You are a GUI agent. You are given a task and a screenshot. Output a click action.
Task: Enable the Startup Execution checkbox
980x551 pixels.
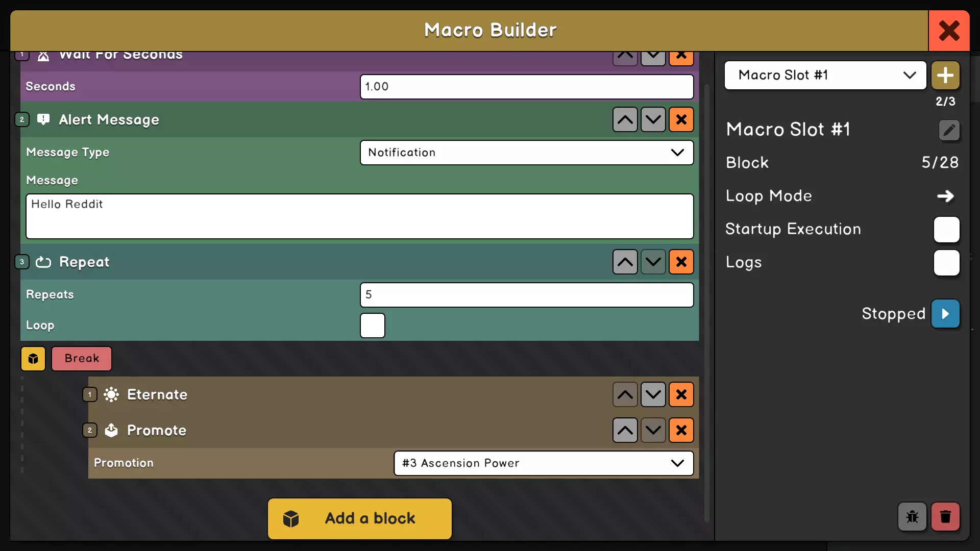pyautogui.click(x=946, y=230)
